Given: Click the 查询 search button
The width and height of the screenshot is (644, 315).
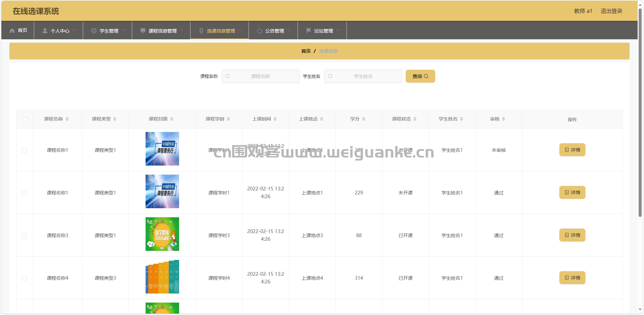Looking at the screenshot, I should (x=420, y=76).
